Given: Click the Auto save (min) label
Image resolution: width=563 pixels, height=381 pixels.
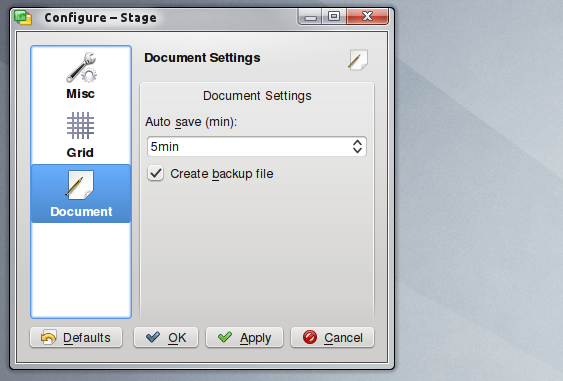Looking at the screenshot, I should pyautogui.click(x=191, y=122).
